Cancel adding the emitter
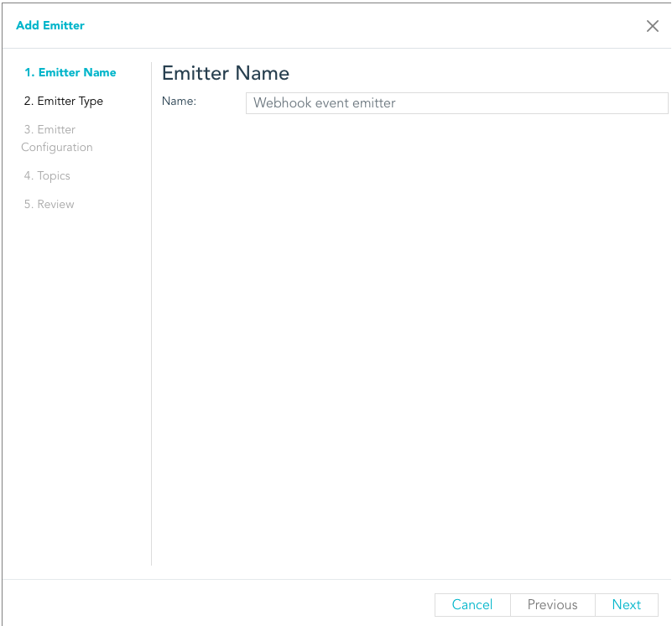This screenshot has width=672, height=626. tap(472, 604)
